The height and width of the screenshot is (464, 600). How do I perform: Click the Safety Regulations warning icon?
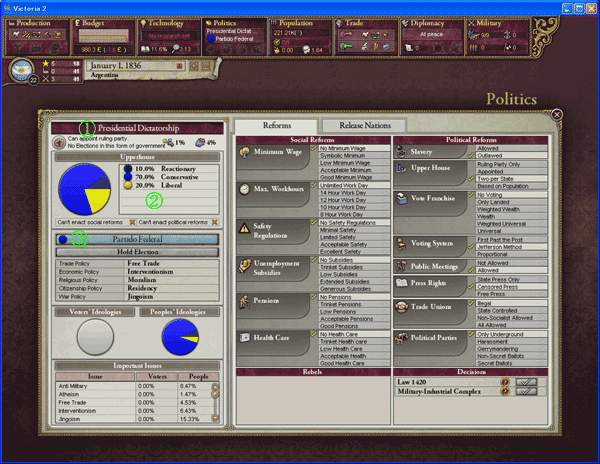(246, 227)
